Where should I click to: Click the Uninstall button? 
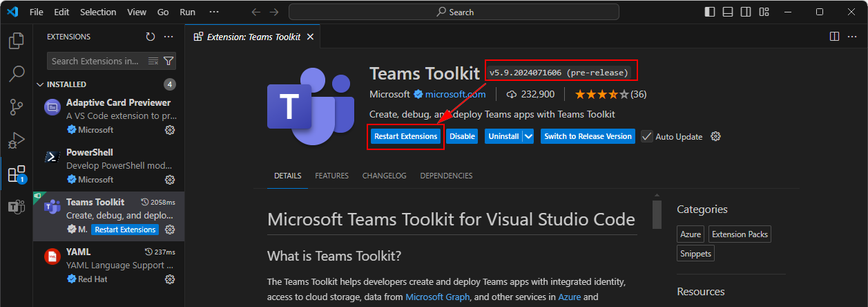tap(503, 136)
